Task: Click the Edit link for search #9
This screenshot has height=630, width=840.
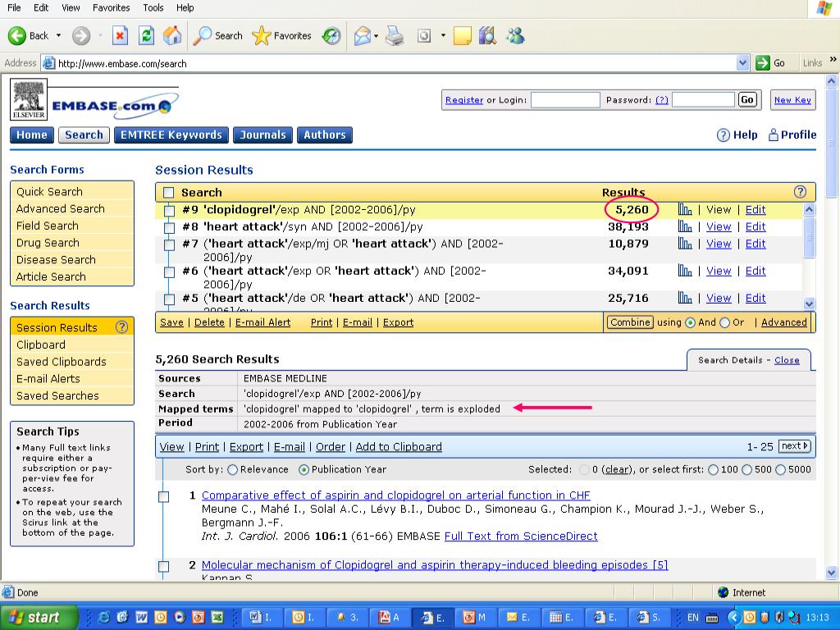Action: 756,209
